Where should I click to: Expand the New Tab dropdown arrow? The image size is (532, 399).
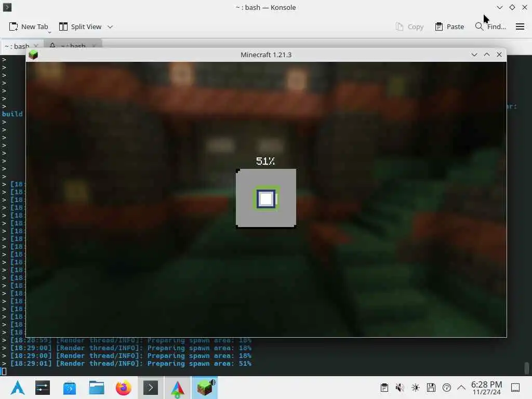click(49, 32)
